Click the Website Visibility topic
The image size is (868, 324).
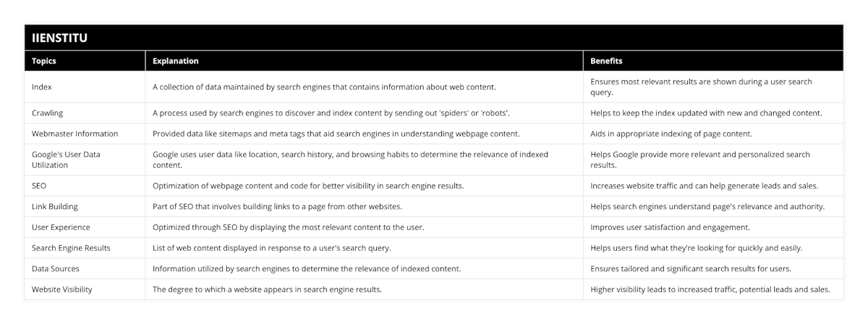(62, 289)
